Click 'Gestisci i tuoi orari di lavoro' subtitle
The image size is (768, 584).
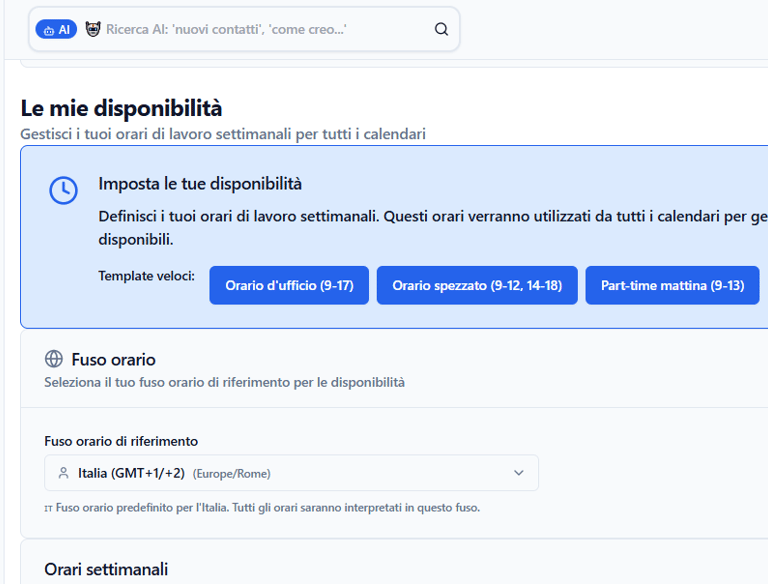coord(223,134)
